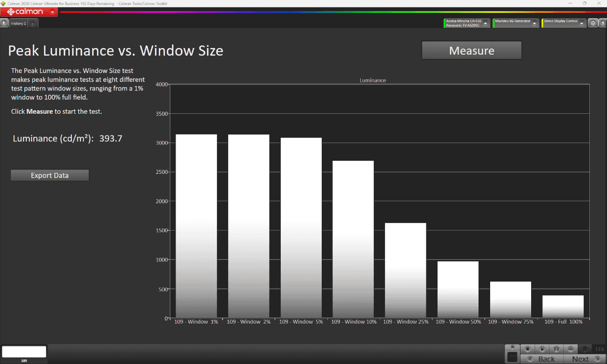
Task: Switch to the History 1 tab
Action: pos(18,23)
